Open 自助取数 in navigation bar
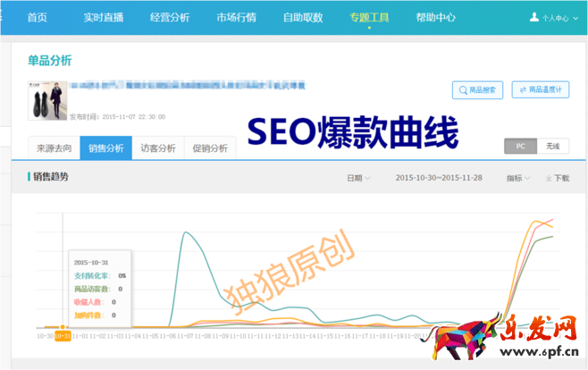This screenshot has width=588, height=370. pos(303,17)
